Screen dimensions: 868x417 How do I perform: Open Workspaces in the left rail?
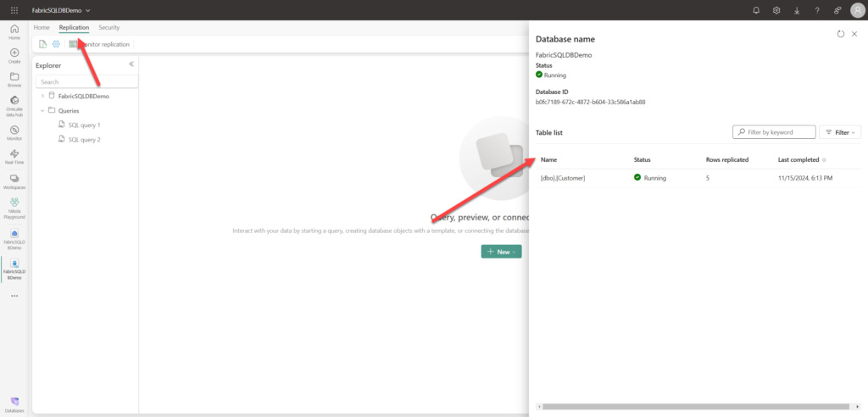pyautogui.click(x=14, y=181)
